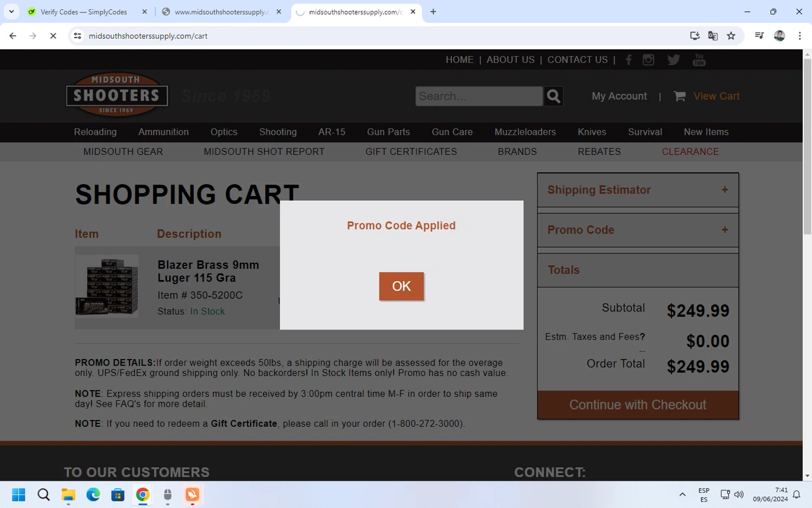Screen dimensions: 812x508
Task: Open the Muzzleloaders menu
Action: tap(525, 132)
